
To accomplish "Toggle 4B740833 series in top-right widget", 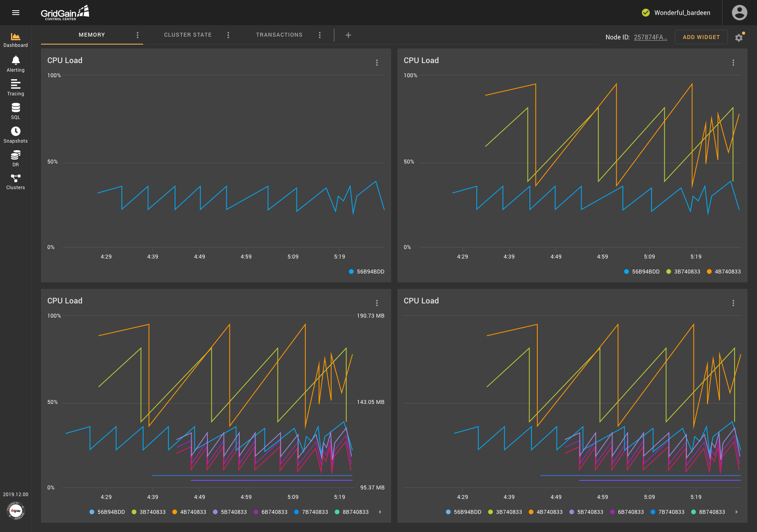I will (x=724, y=272).
